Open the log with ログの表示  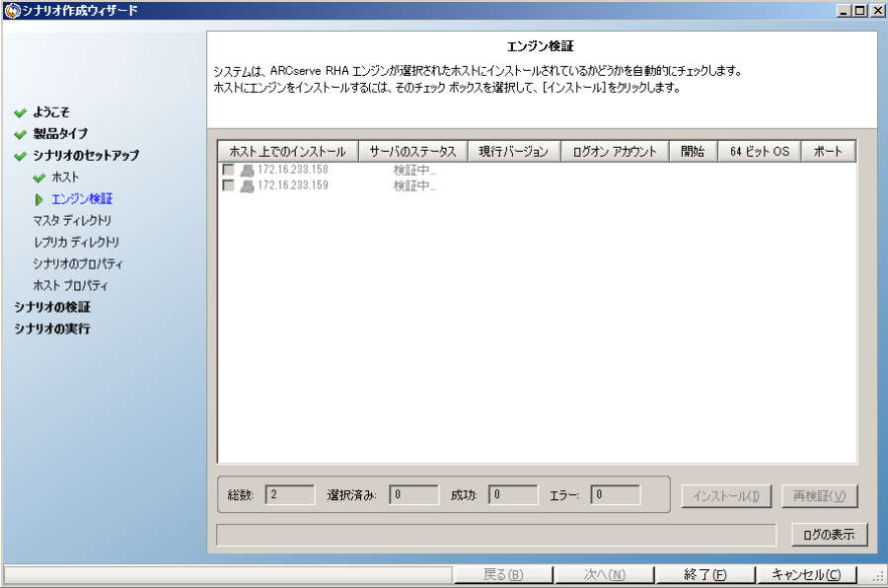tap(829, 534)
